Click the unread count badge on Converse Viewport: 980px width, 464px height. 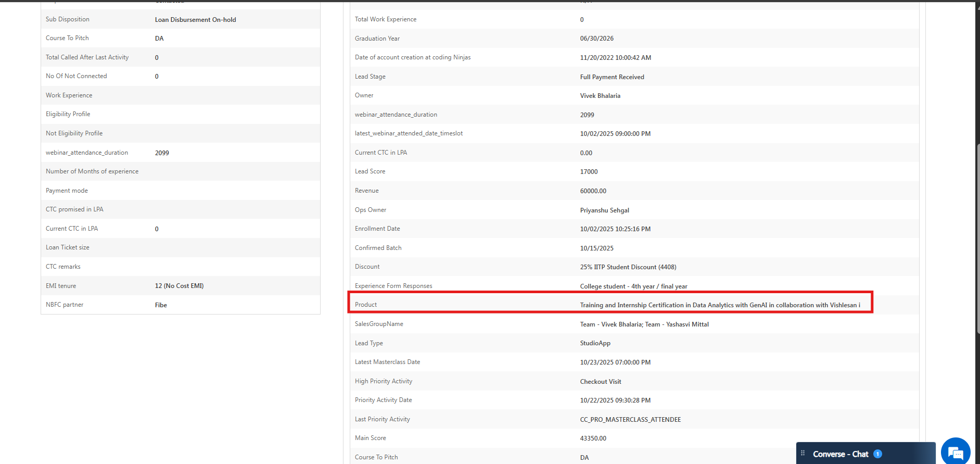point(877,454)
